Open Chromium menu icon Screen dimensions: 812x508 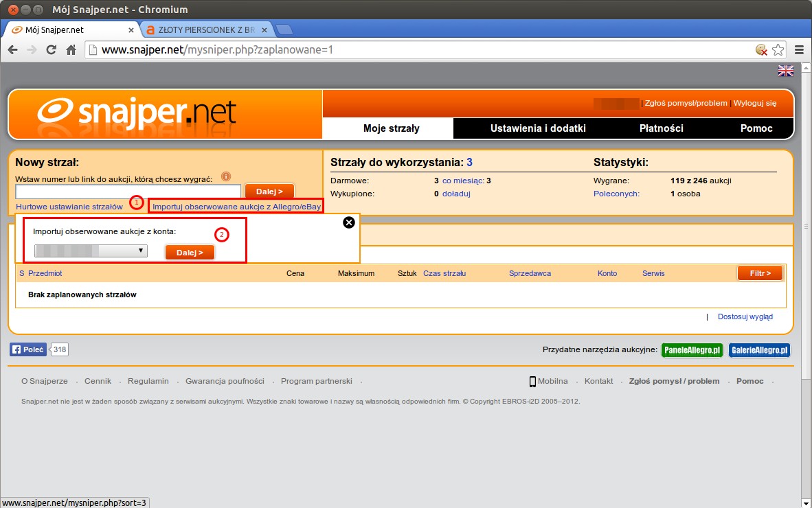[799, 49]
